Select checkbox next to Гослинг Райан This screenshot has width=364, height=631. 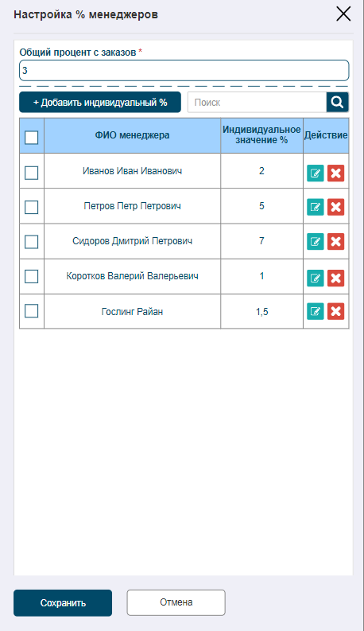[x=31, y=310]
